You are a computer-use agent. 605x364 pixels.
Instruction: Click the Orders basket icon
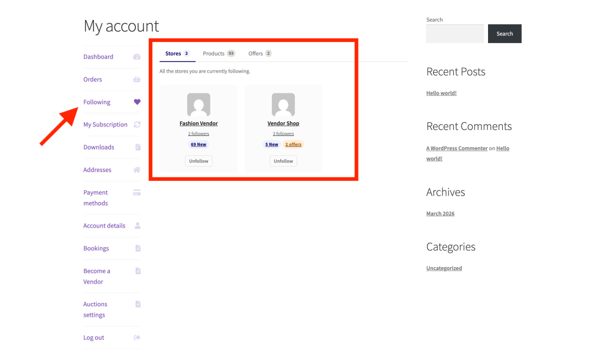(x=137, y=80)
